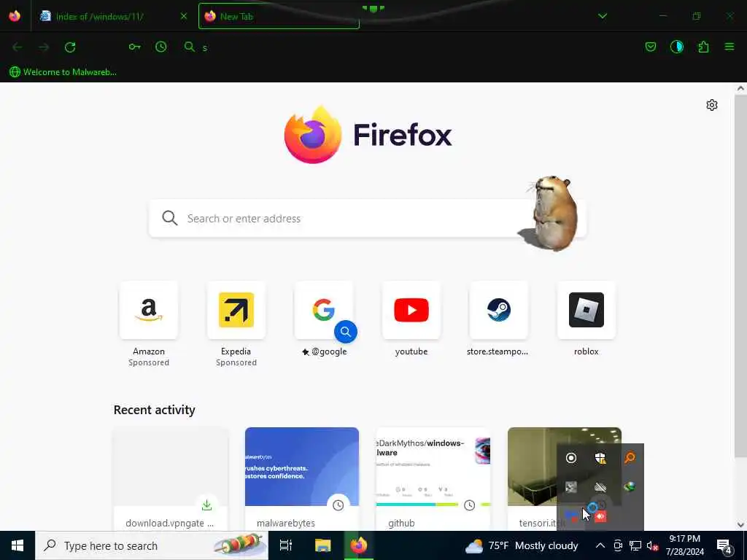Click the blue and red icon in tray overflow
Image resolution: width=747 pixels, height=560 pixels.
pyautogui.click(x=570, y=516)
